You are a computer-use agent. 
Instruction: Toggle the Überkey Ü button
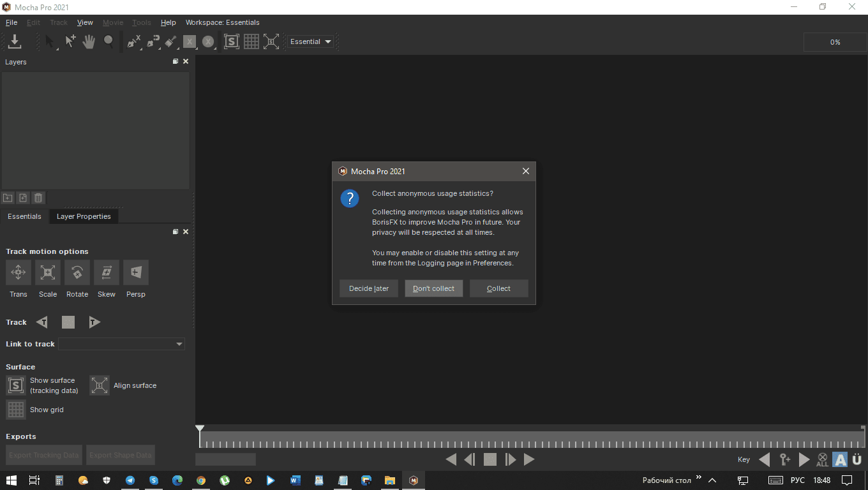tap(857, 459)
